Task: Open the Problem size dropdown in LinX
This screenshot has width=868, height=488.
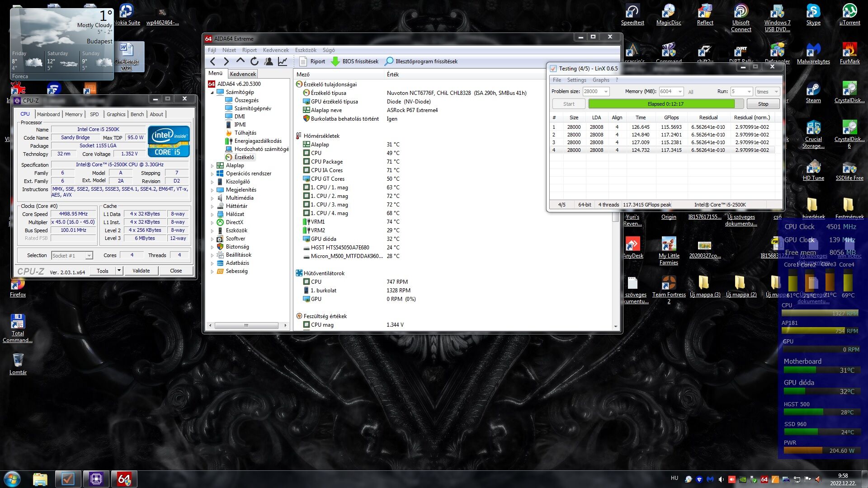Action: coord(606,92)
